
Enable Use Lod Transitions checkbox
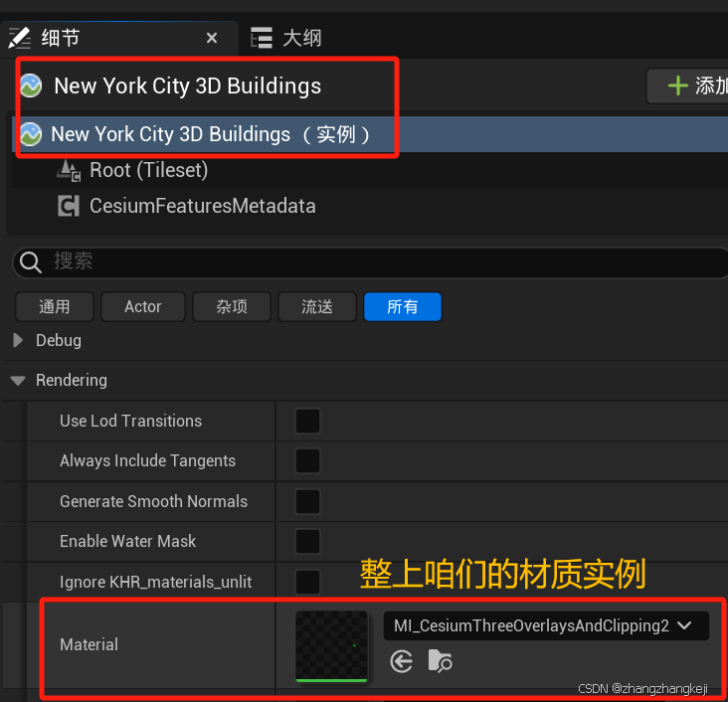[307, 422]
